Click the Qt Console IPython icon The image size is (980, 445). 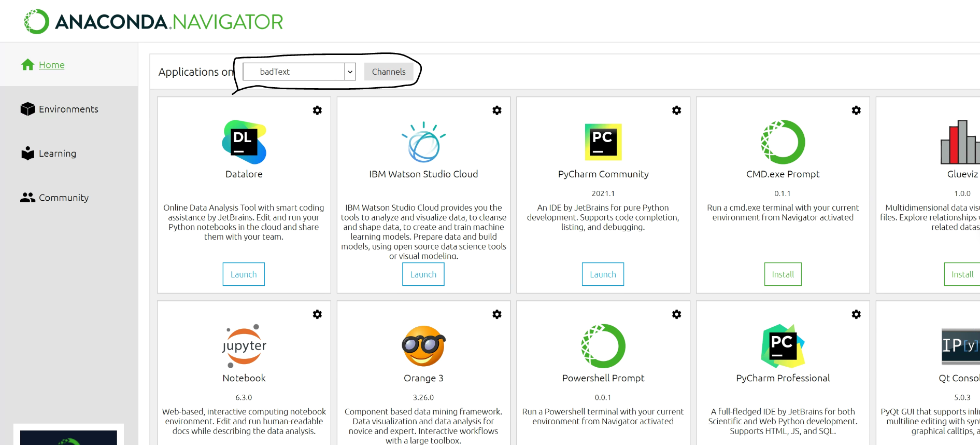point(961,346)
